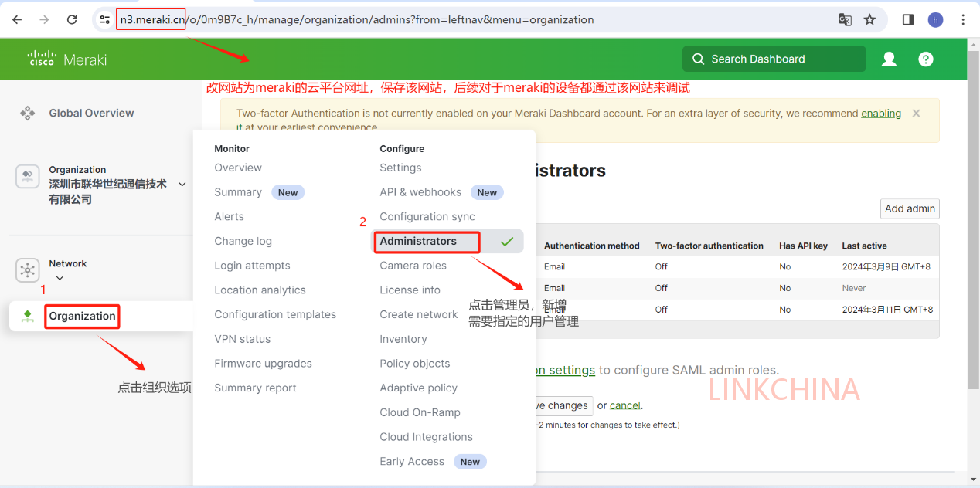980x488 pixels.
Task: Open the Chrome profile avatar
Action: (x=936, y=19)
